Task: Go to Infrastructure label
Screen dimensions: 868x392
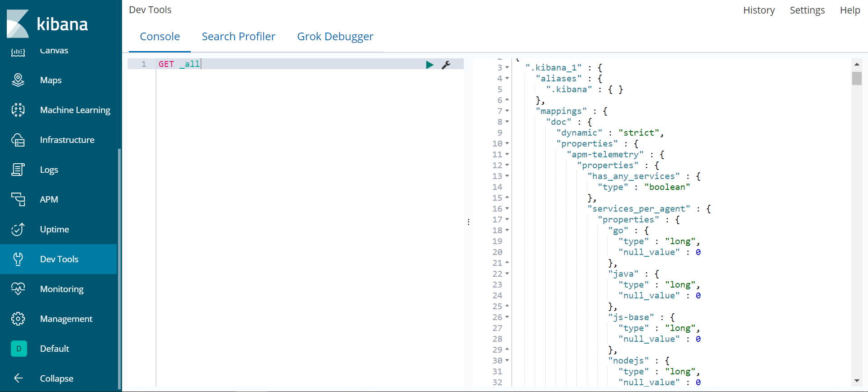Action: 67,140
